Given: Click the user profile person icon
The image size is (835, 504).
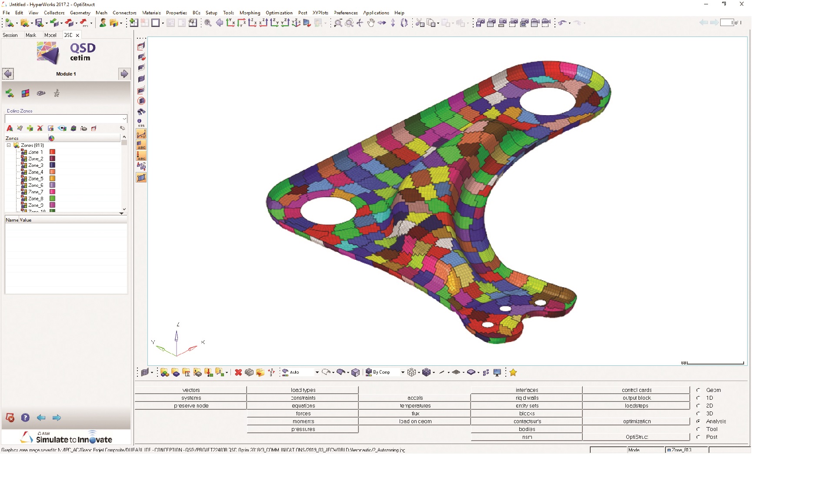Looking at the screenshot, I should [x=103, y=23].
